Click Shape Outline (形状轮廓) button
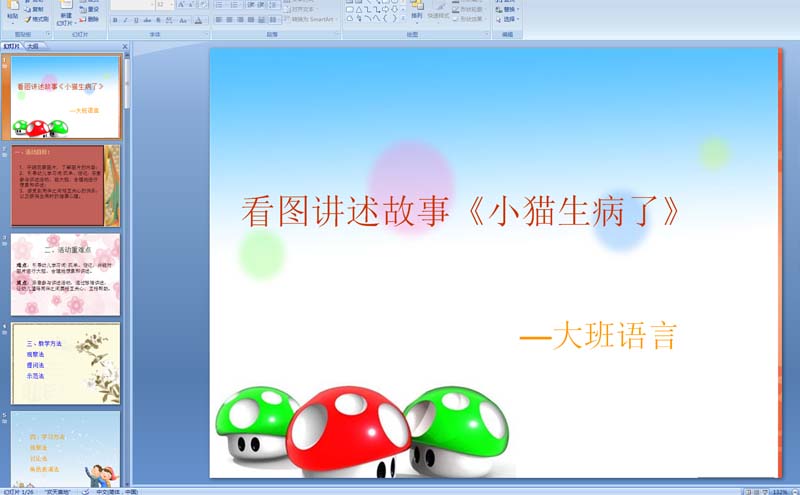 click(468, 9)
